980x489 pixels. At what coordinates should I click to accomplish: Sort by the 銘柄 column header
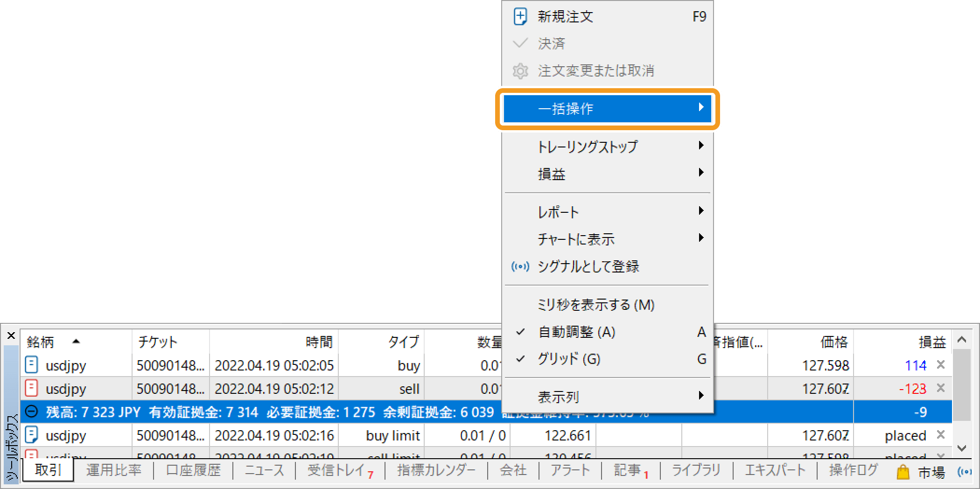tap(76, 342)
